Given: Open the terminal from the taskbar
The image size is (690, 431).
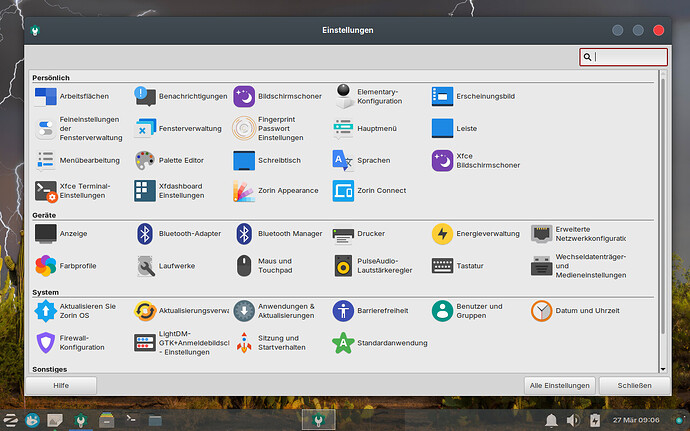Looking at the screenshot, I should (131, 419).
